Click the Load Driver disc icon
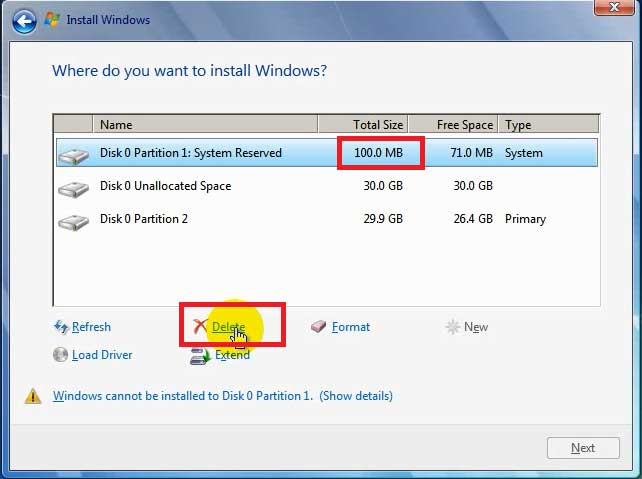This screenshot has height=479, width=642. tap(61, 355)
